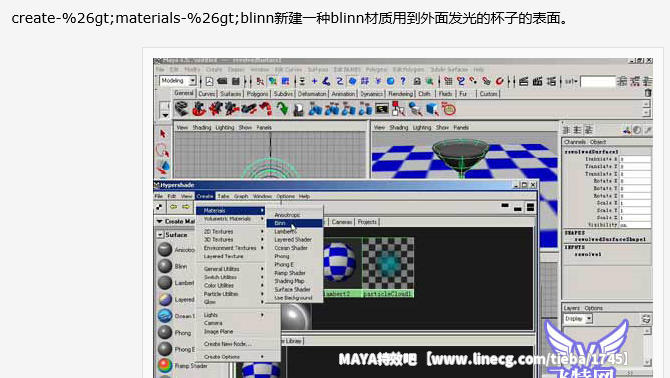670x378 pixels.
Task: Click the rightmost Hypershade layout icon showing both panels
Action: click(x=530, y=207)
